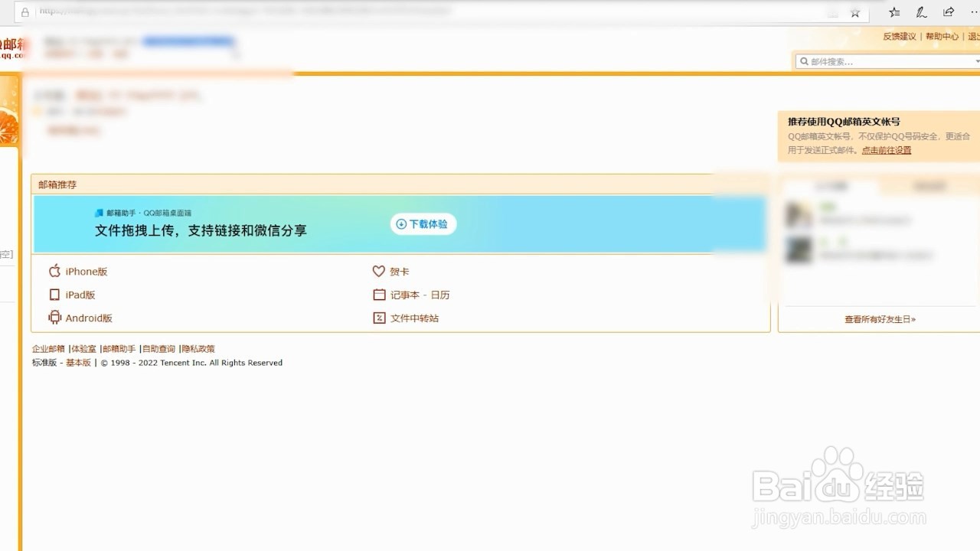The image size is (980, 551).
Task: Open the 体验室 footer link
Action: pyautogui.click(x=83, y=349)
